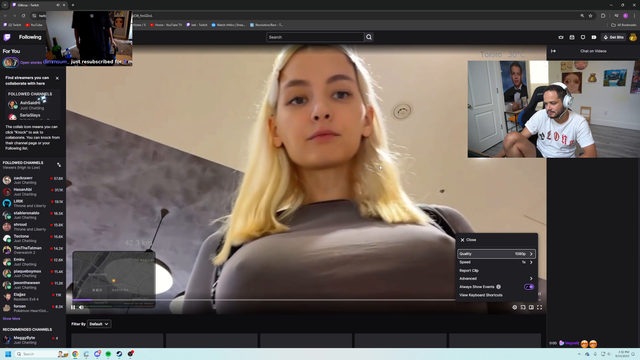Click Show More under followed channels
Screen dimensions: 640x360
(x=11, y=319)
